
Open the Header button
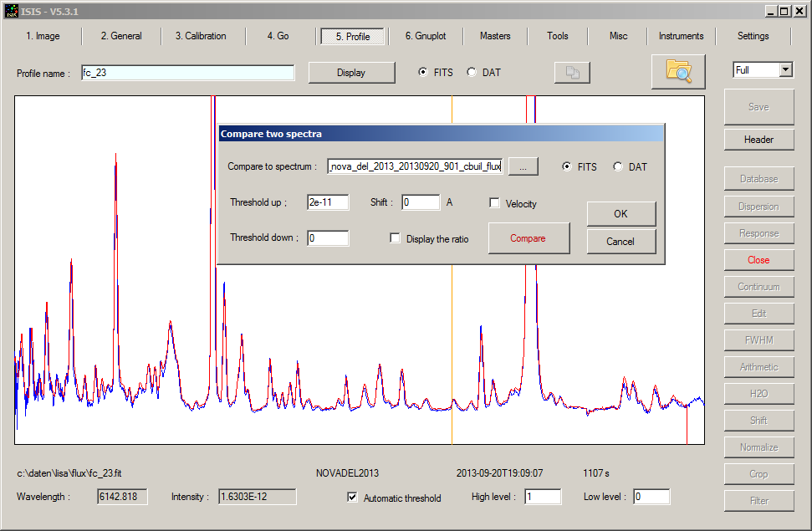click(758, 140)
